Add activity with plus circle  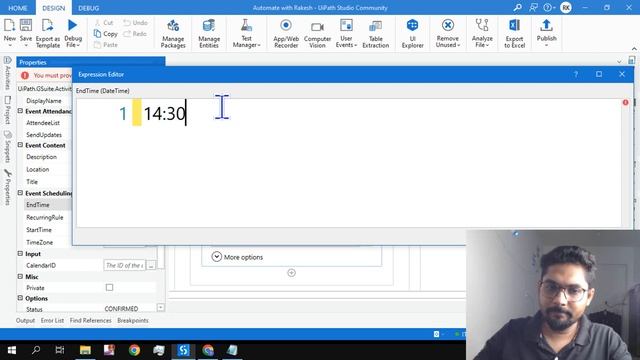[x=291, y=273]
